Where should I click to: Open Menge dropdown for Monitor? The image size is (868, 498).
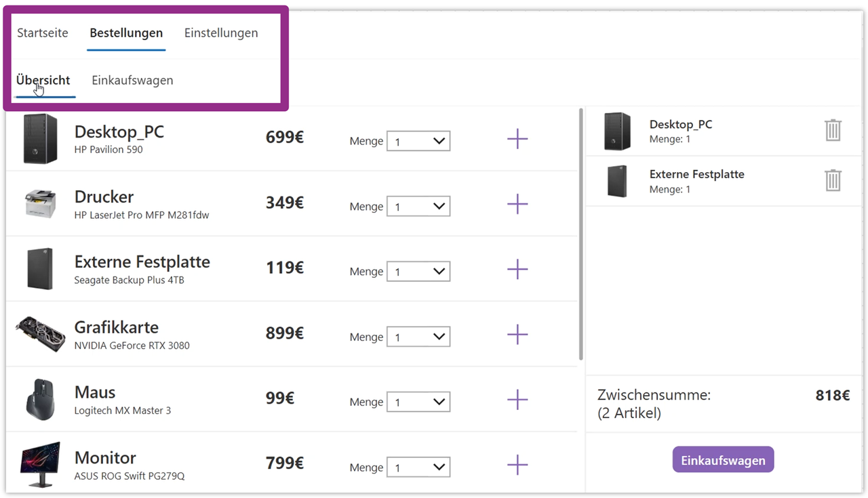coord(418,468)
